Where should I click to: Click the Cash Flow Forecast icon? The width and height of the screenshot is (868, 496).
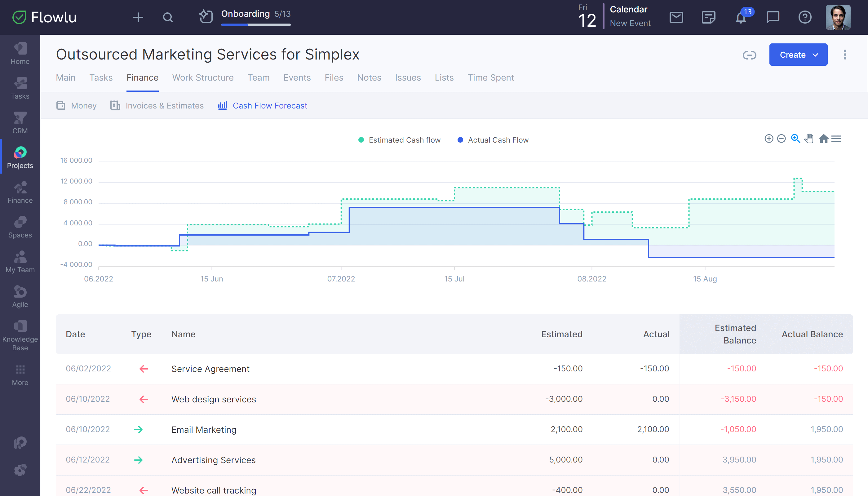223,105
